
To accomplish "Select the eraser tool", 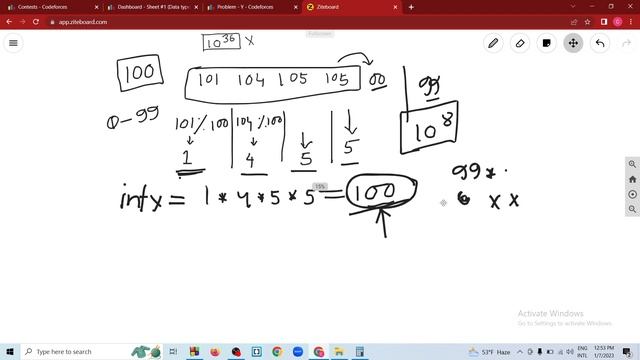I will [520, 43].
